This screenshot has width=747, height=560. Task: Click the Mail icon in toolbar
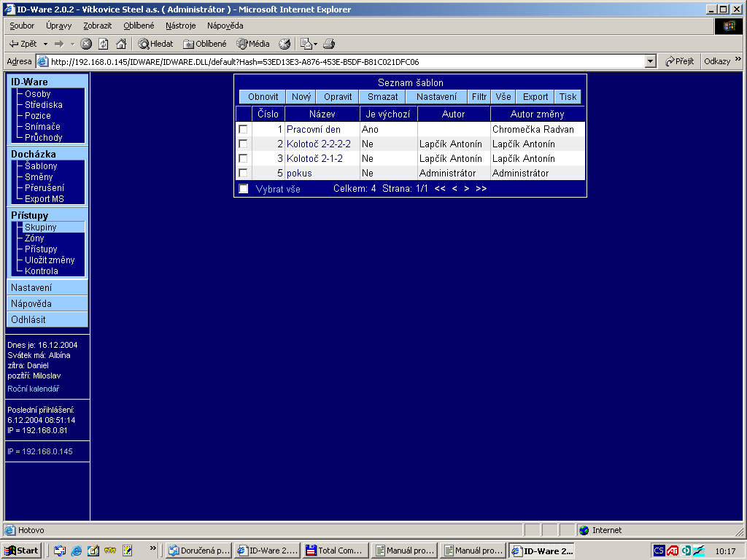click(x=306, y=44)
